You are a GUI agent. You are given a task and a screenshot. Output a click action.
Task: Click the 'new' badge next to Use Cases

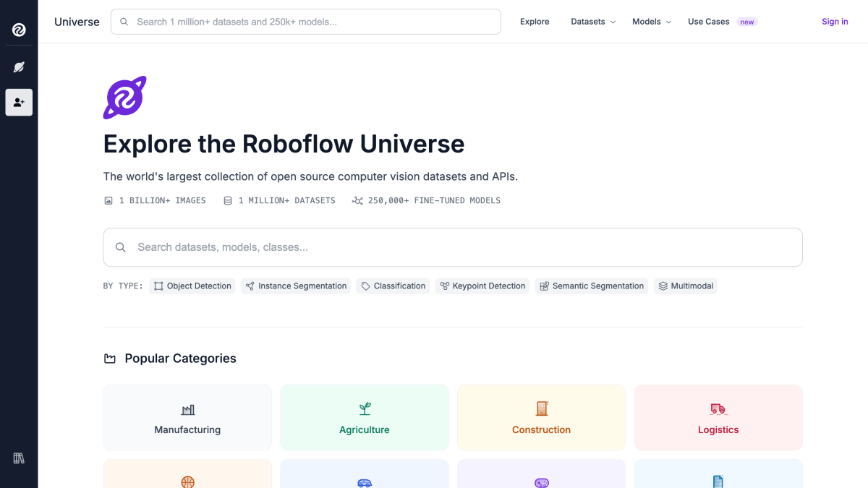pyautogui.click(x=747, y=22)
